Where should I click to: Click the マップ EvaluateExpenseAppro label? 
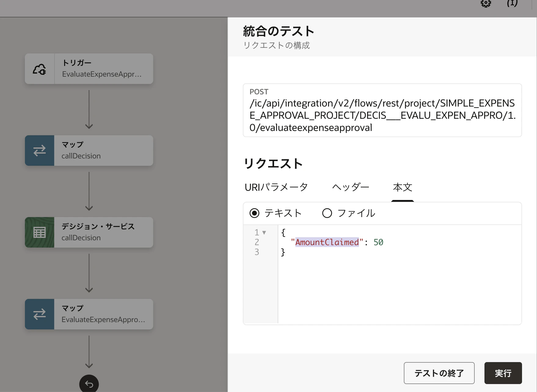(103, 314)
